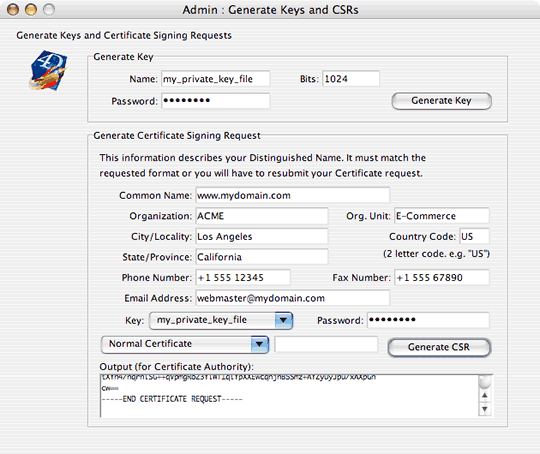Click the Organization field containing ACME
The width and height of the screenshot is (540, 454).
click(262, 216)
